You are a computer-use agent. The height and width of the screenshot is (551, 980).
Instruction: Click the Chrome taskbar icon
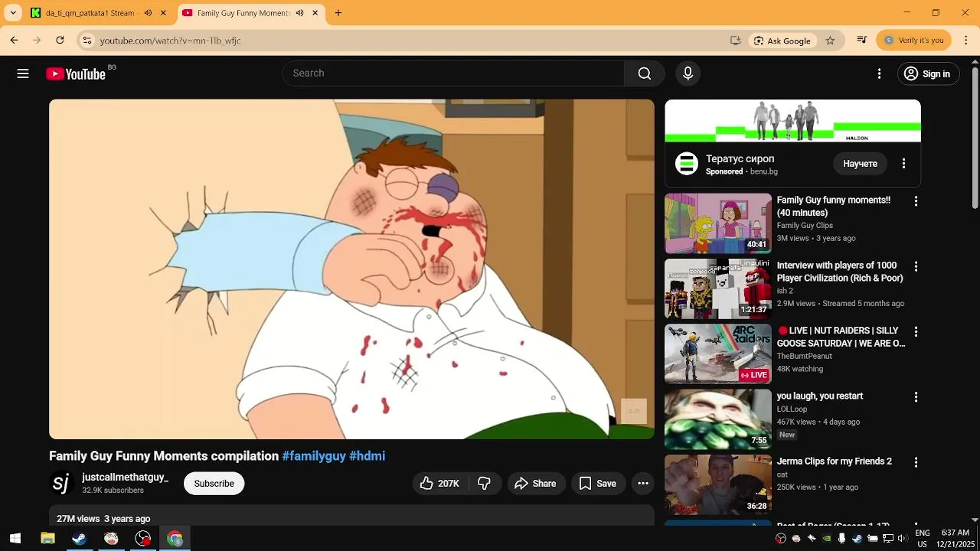(175, 539)
